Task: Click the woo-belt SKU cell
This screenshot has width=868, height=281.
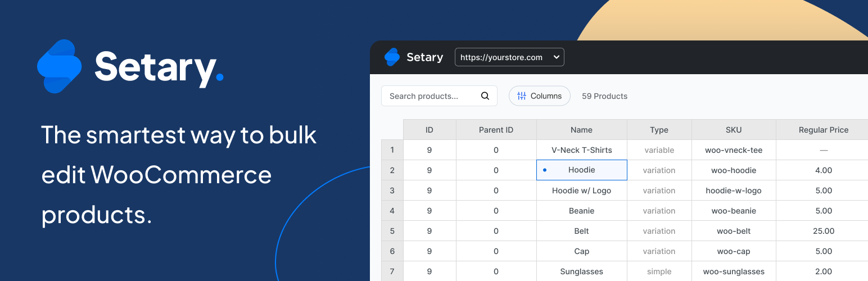Action: 734,231
